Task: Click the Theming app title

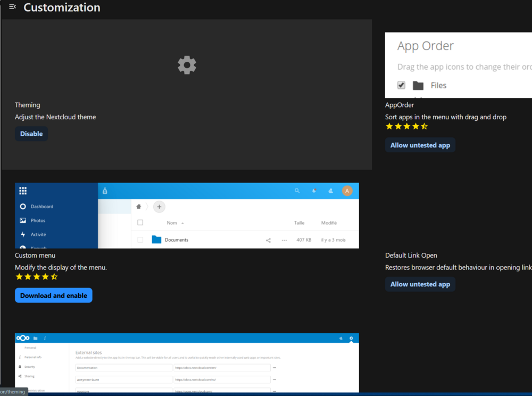Action: [x=28, y=105]
